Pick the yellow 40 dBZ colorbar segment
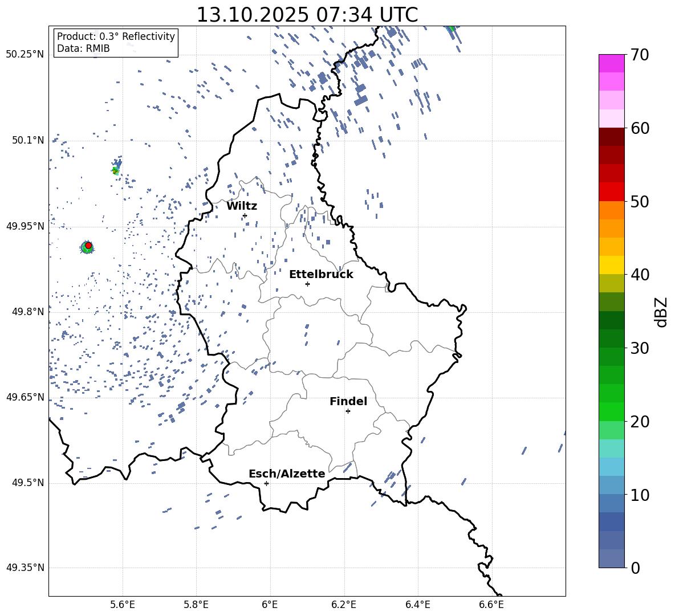 pyautogui.click(x=611, y=265)
